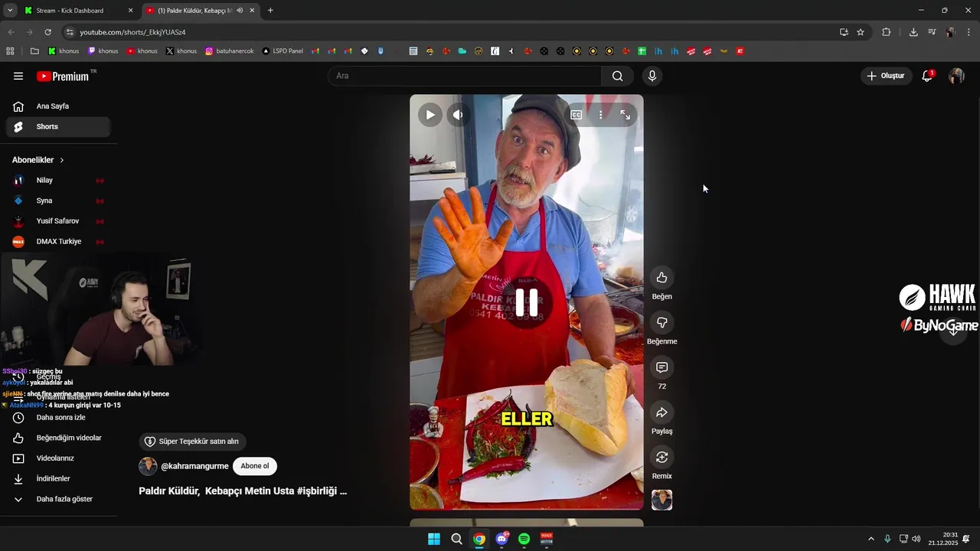
Task: Open the Short's three-dot more options
Action: pyautogui.click(x=601, y=115)
